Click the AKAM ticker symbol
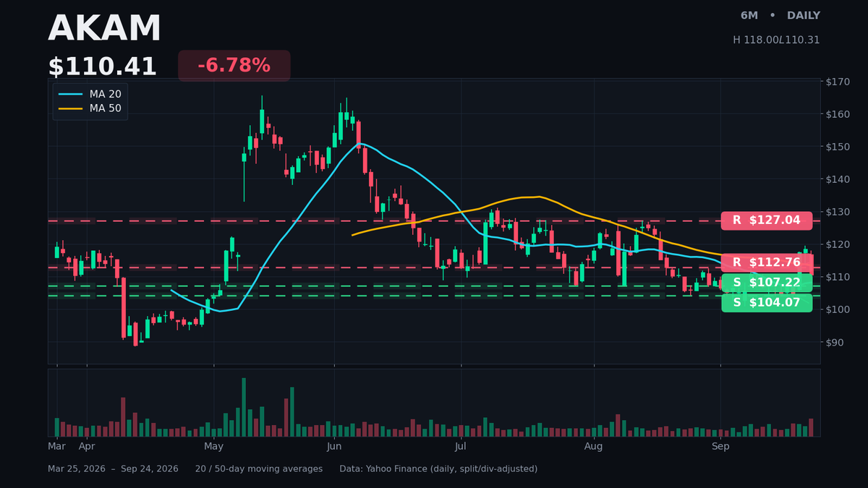 click(x=105, y=30)
